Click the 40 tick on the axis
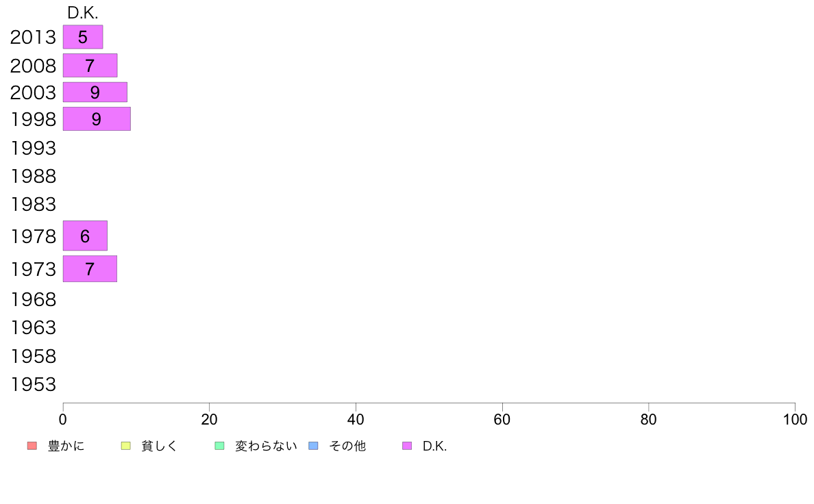814x504 pixels. point(356,419)
